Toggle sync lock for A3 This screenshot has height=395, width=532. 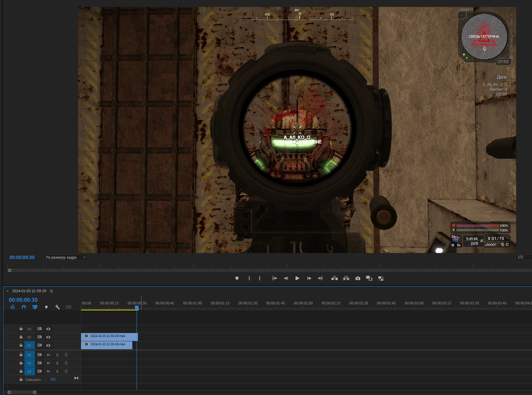coord(40,371)
